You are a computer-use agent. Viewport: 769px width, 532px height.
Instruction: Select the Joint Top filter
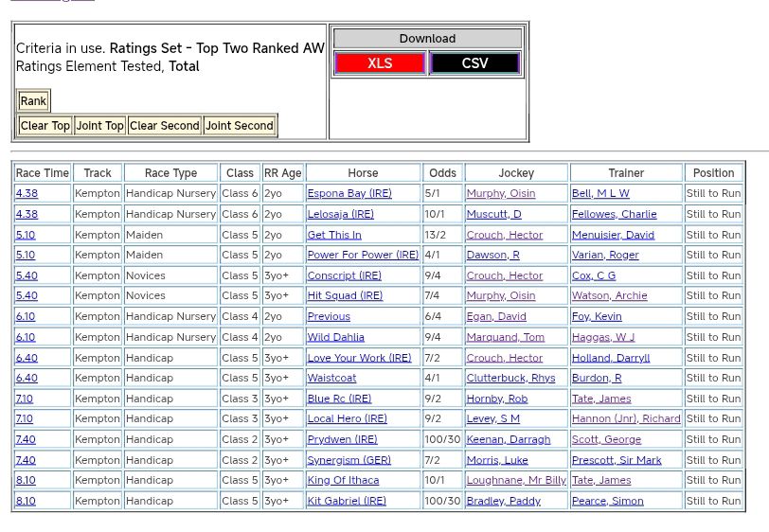pos(100,126)
